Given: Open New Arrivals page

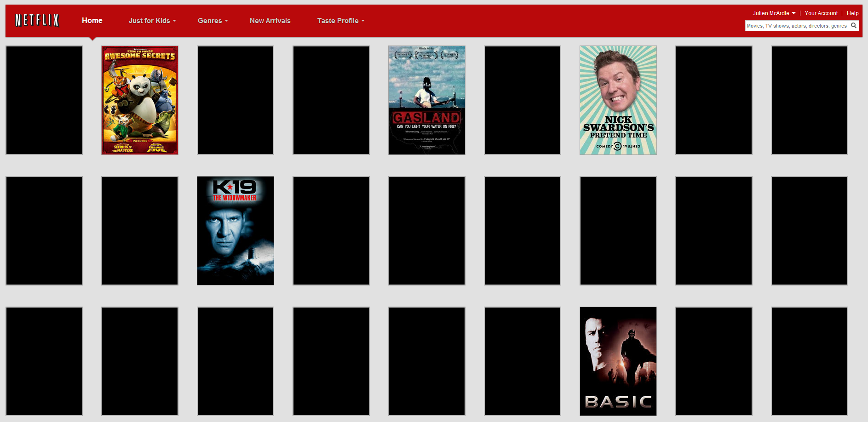Looking at the screenshot, I should click(270, 21).
